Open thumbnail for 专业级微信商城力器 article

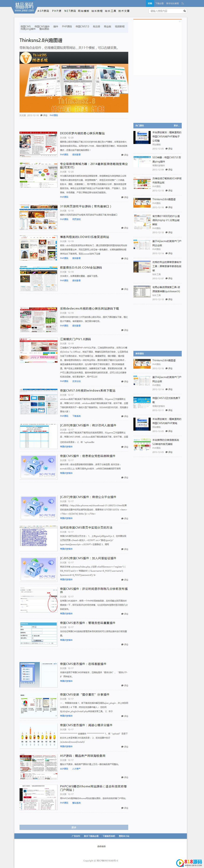[39, 174]
